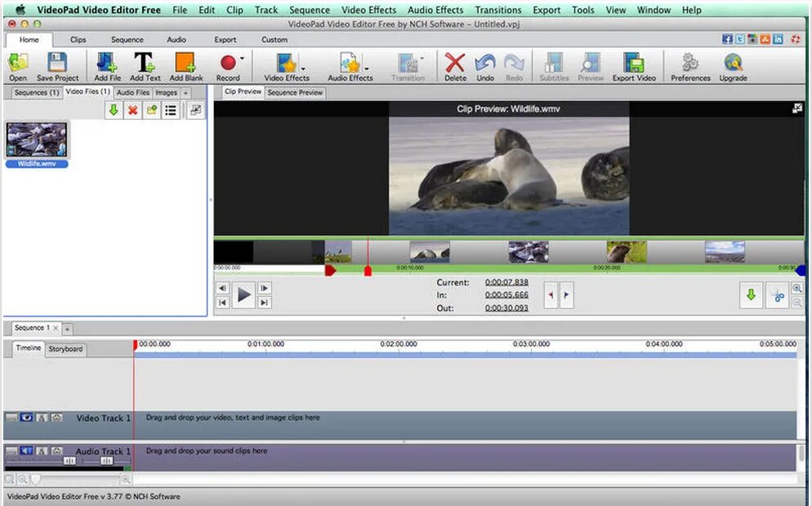Click the green arrow in media bin toolbar

click(x=114, y=109)
